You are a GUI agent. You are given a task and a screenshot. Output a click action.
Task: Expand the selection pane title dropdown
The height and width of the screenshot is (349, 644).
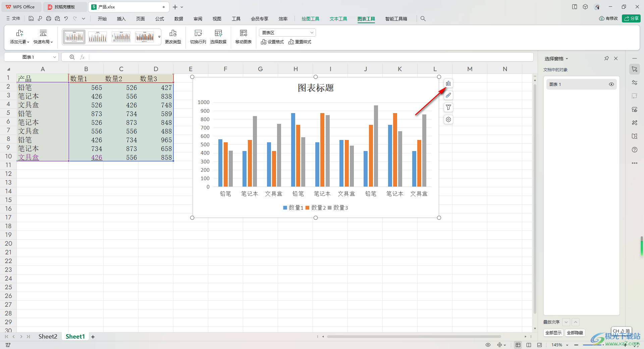pos(567,59)
